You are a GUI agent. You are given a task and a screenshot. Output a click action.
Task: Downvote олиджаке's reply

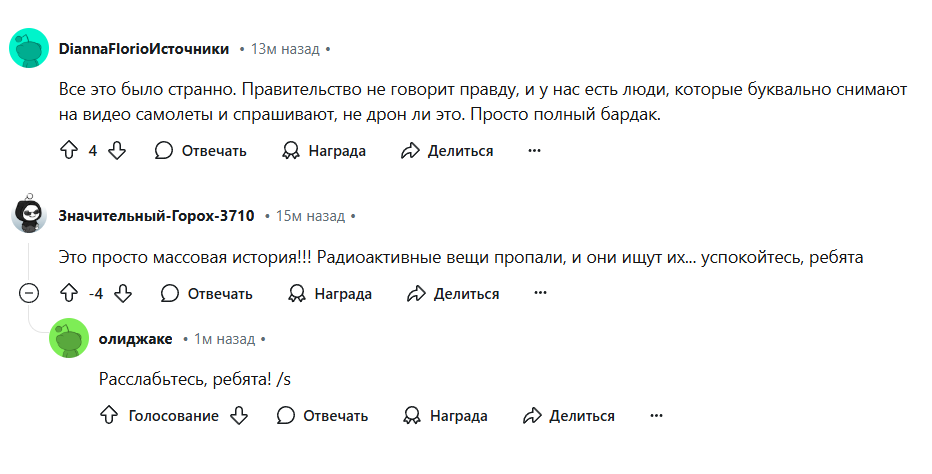pyautogui.click(x=239, y=415)
